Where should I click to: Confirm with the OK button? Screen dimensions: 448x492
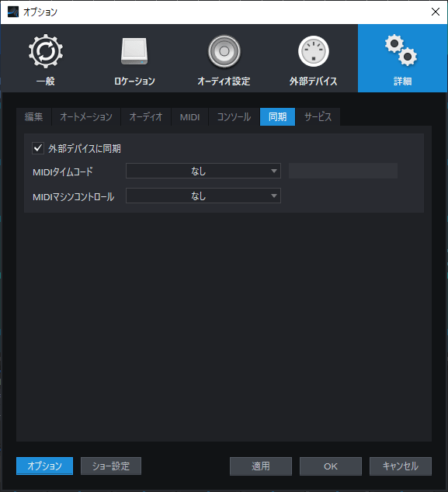pyautogui.click(x=331, y=466)
